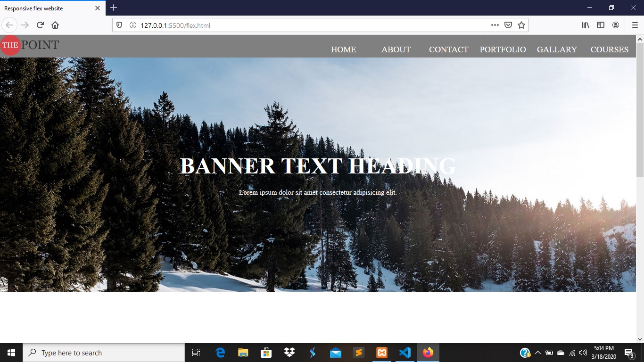
Task: Open the Library icon in toolbar
Action: [x=586, y=25]
